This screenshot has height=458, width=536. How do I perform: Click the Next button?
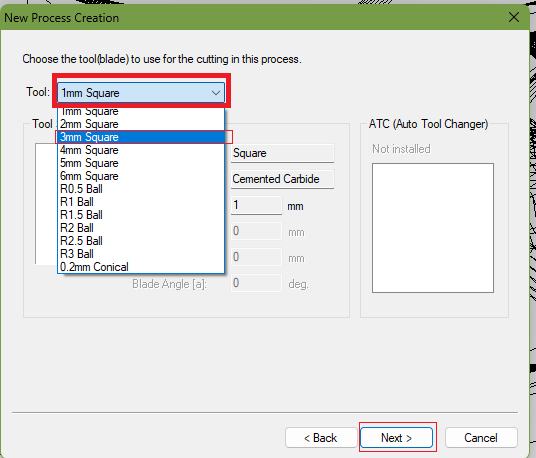coord(397,437)
